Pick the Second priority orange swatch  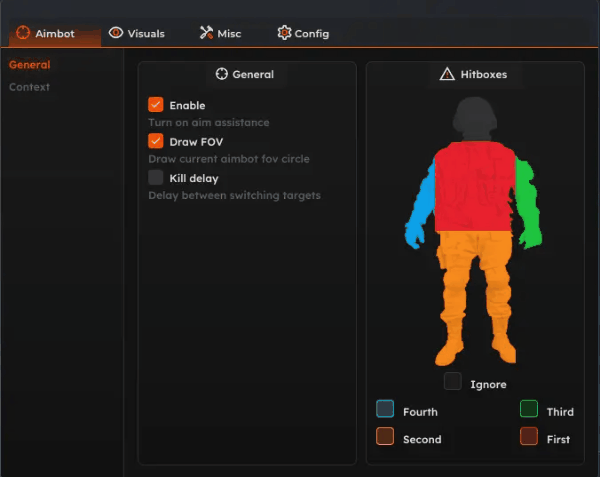[385, 436]
